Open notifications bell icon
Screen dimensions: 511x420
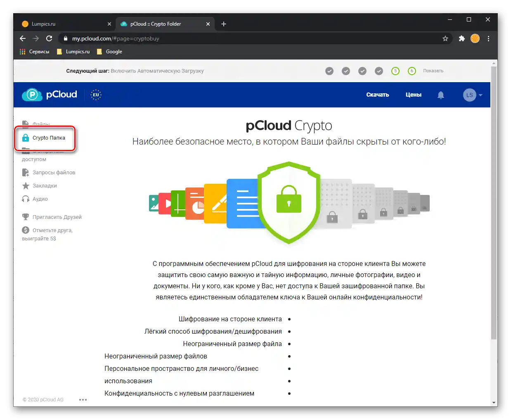click(441, 95)
